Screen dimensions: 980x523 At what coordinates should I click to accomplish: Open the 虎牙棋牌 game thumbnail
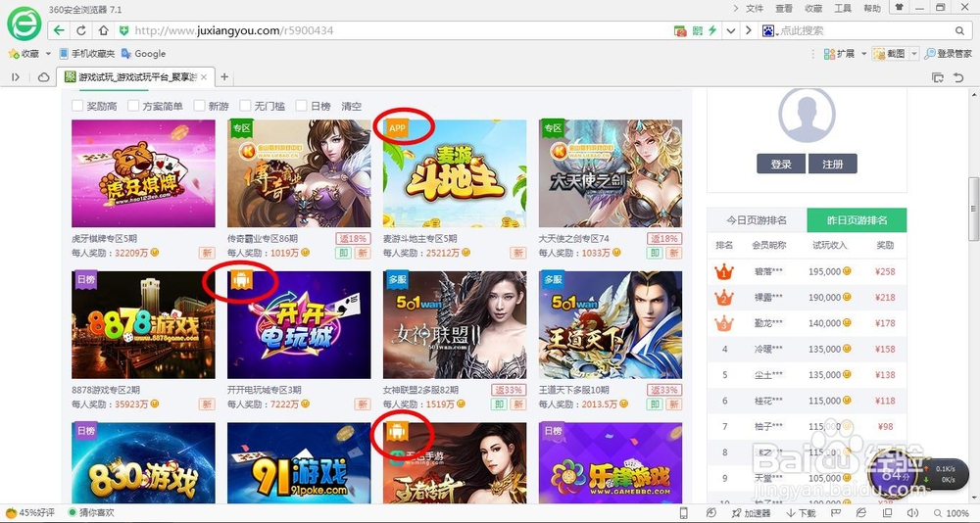[x=143, y=173]
